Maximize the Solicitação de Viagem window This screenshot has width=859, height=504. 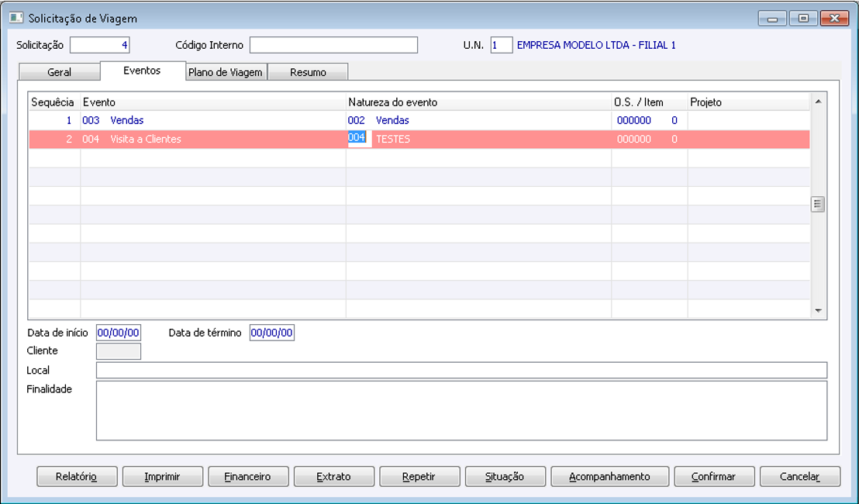point(804,18)
